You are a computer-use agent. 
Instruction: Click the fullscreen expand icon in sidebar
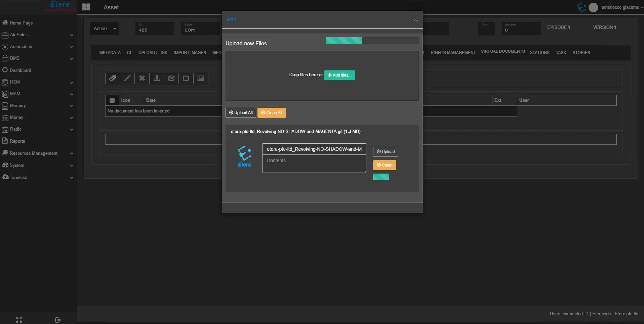click(19, 320)
